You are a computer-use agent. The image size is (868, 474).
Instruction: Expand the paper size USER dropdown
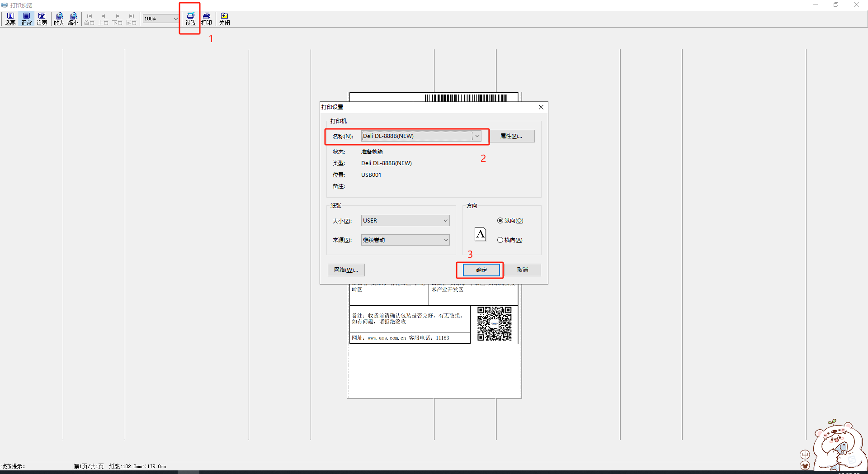click(445, 221)
